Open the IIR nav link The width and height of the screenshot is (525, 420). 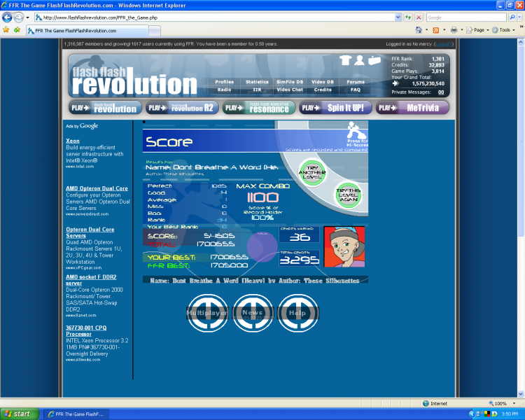pos(257,90)
